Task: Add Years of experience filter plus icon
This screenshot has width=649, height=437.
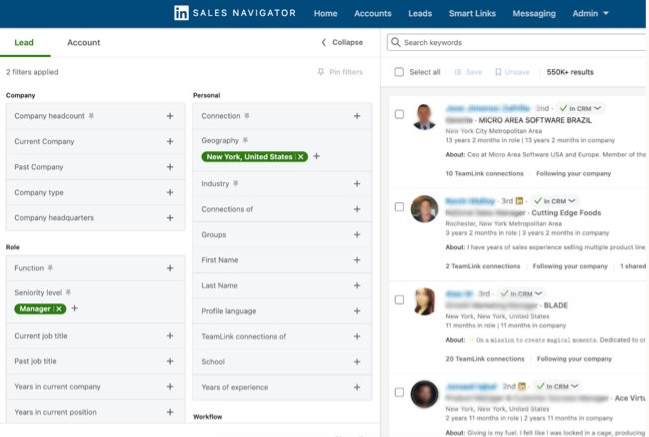Action: [357, 387]
